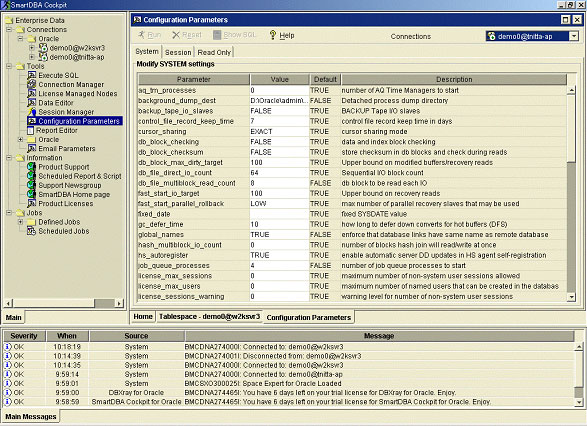Image resolution: width=587 pixels, height=426 pixels.
Task: Open the Connections dropdown showing demo0@tnitta-ap
Action: 574,36
